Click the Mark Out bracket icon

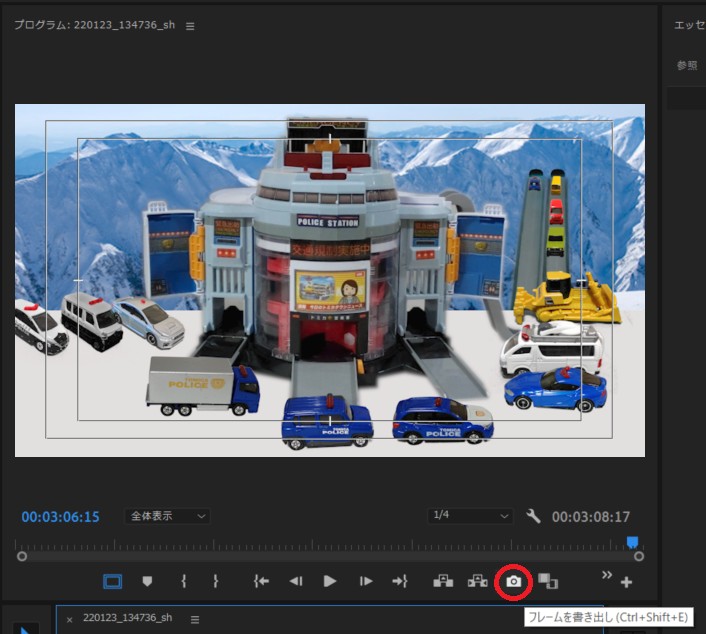point(215,581)
